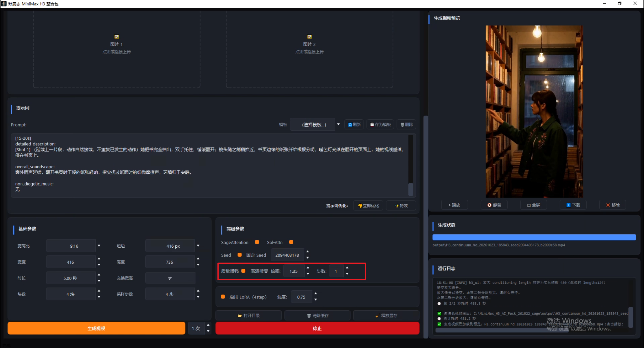Image resolution: width=644 pixels, height=348 pixels.
Task: Click the 特效 effects button
Action: (401, 205)
